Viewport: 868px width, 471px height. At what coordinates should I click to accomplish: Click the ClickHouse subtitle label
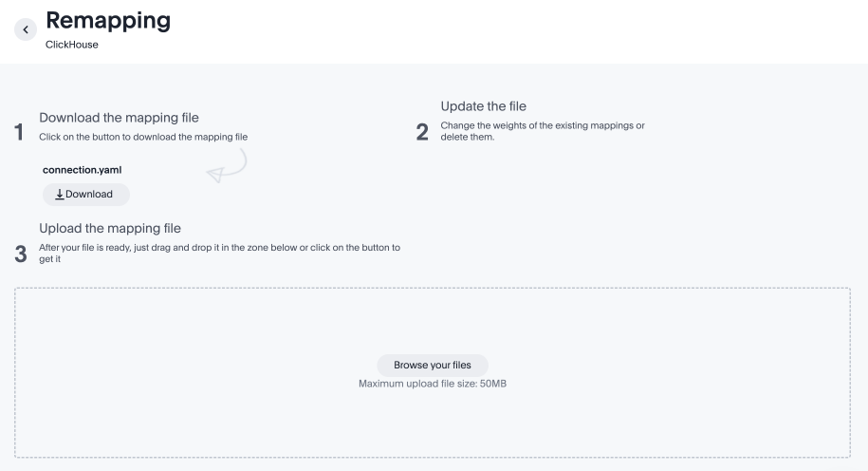[x=71, y=46]
